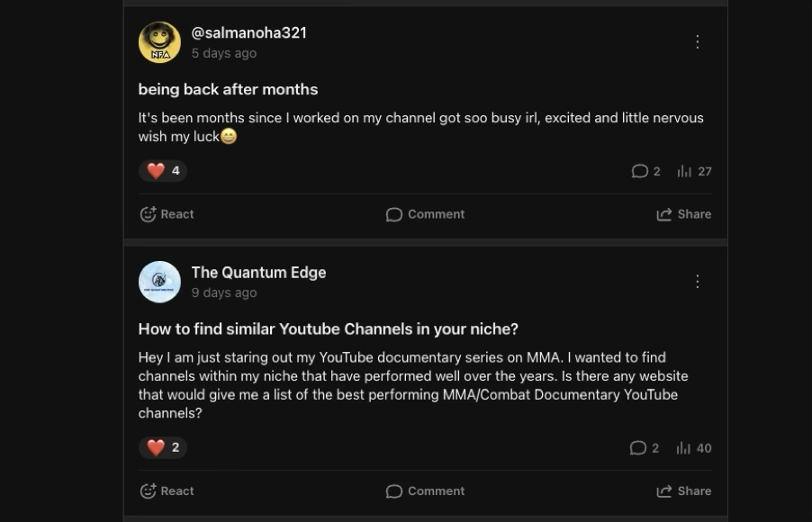Click salmanoha321's circular profile avatar
Screen dimensions: 812x522
[158, 42]
